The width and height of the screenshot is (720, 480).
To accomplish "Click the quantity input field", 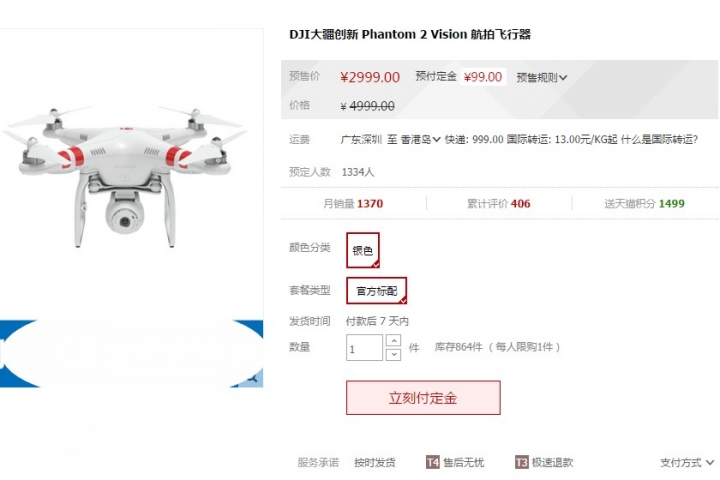I will point(365,348).
